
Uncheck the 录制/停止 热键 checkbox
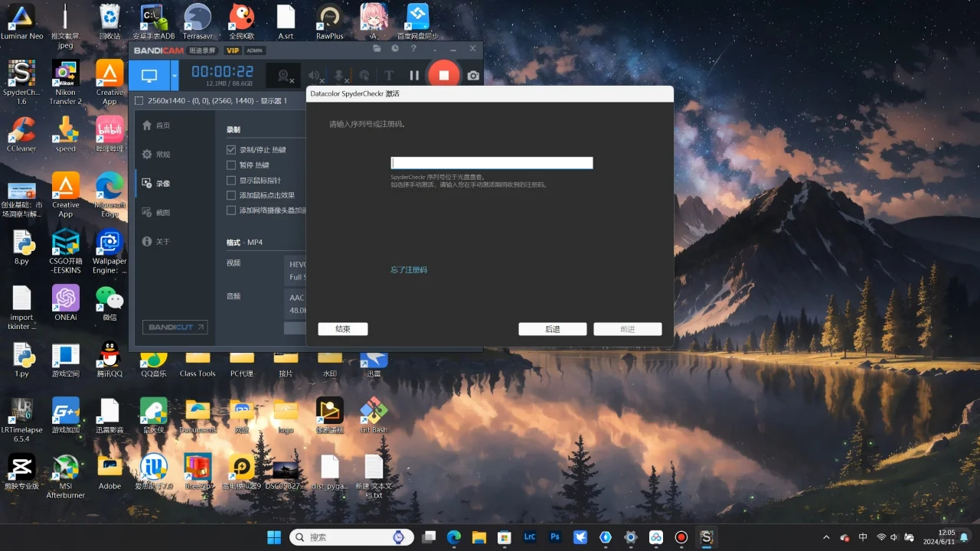click(x=231, y=150)
